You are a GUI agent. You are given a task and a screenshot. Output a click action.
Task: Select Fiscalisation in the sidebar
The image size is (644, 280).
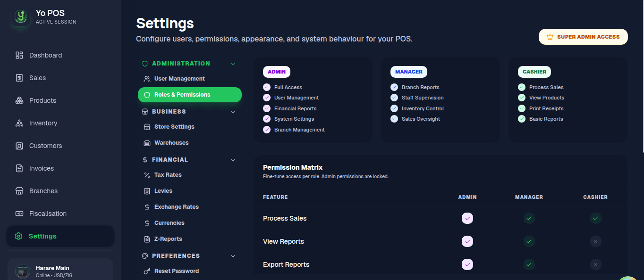60,214
